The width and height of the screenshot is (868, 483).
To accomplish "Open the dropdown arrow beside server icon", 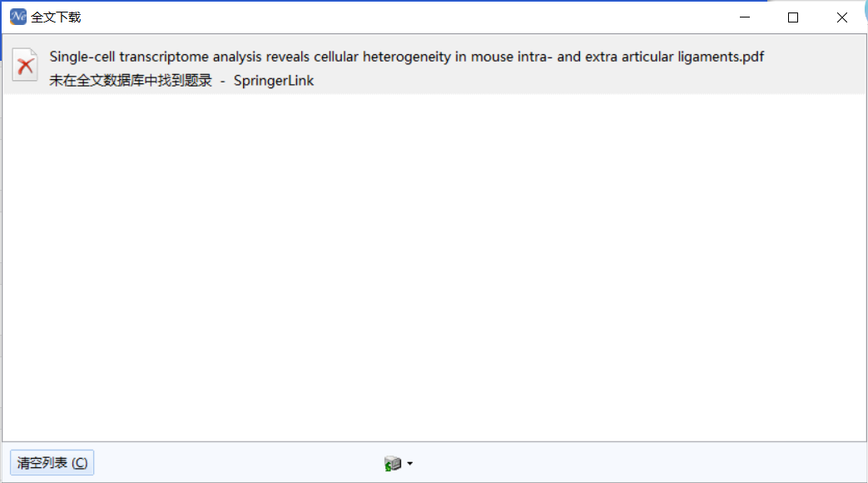I will point(410,464).
